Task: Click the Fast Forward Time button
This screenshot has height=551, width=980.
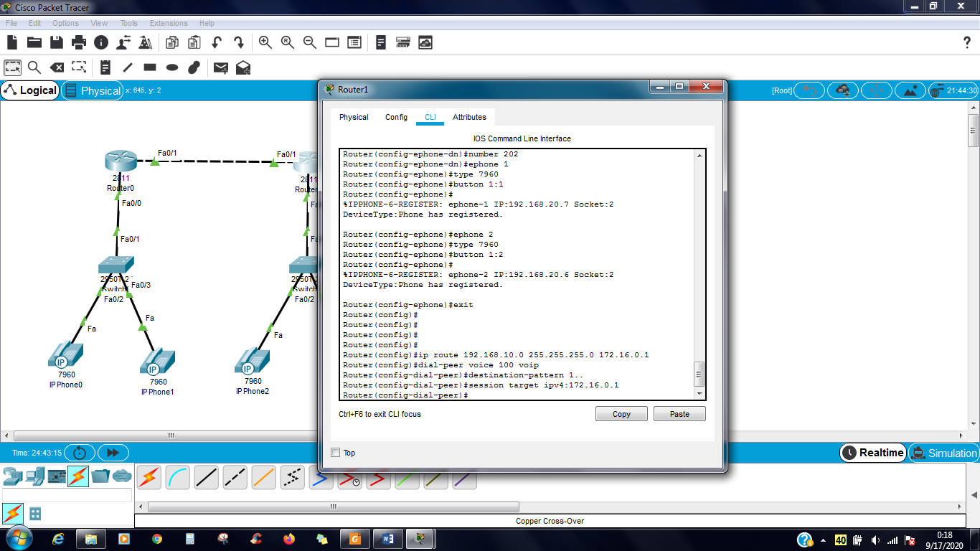Action: (113, 453)
